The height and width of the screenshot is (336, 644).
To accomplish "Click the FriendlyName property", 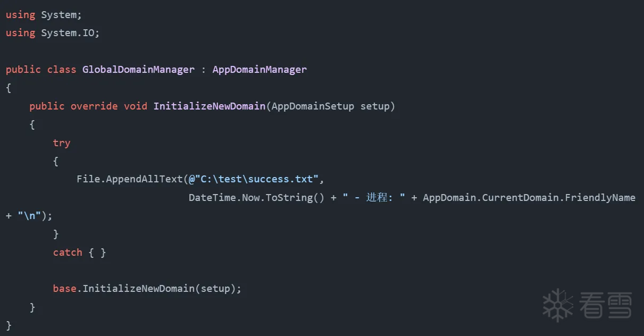I will 600,198.
